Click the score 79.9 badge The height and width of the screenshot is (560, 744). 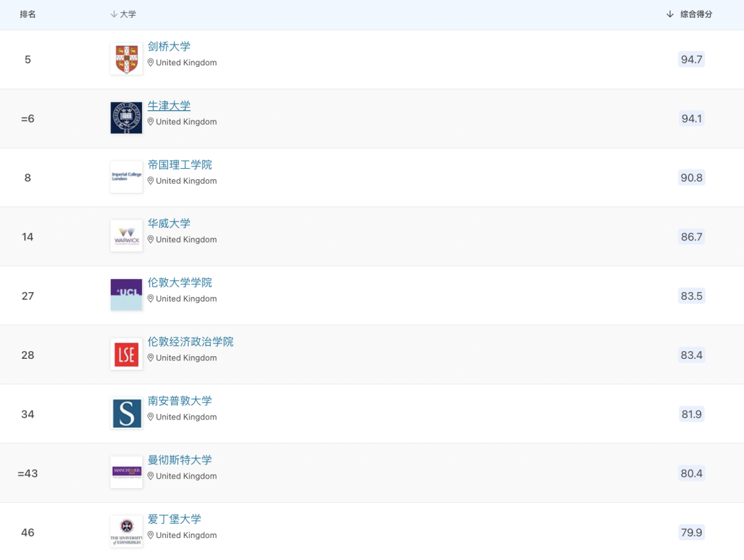click(692, 532)
